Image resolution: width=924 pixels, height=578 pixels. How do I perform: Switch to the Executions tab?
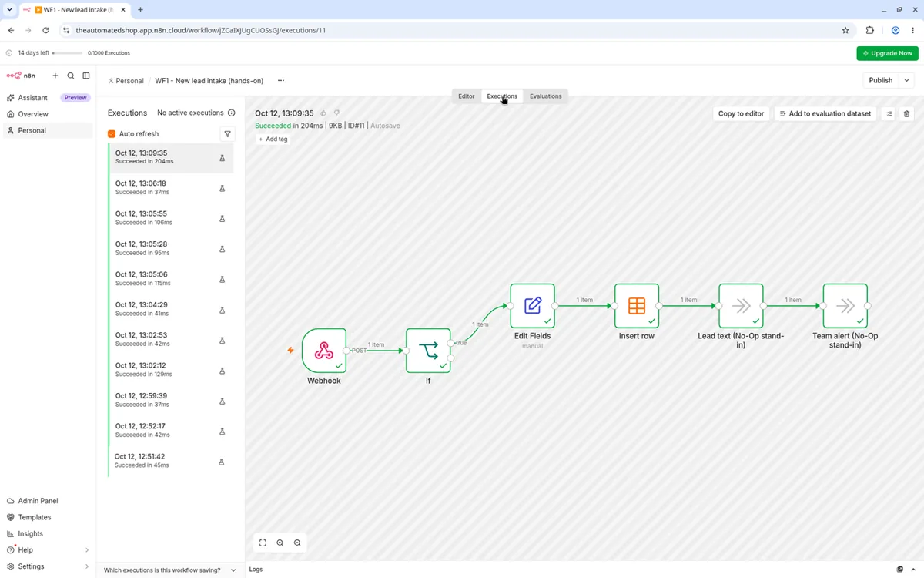(502, 96)
